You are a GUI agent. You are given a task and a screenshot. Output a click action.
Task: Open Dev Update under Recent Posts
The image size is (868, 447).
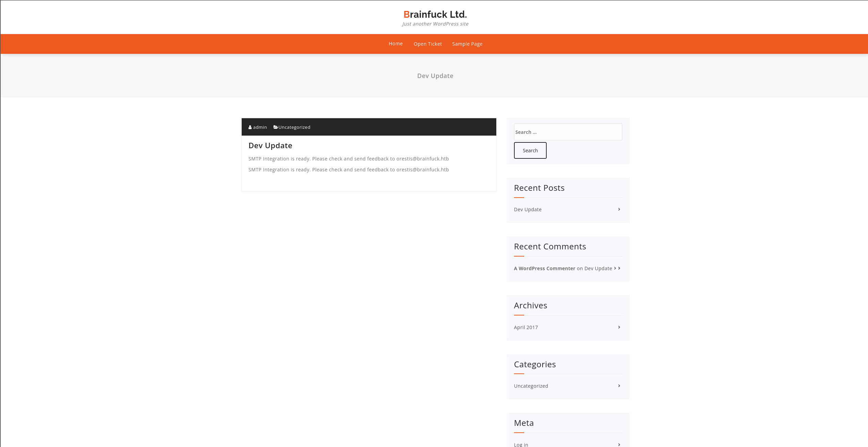click(x=528, y=210)
